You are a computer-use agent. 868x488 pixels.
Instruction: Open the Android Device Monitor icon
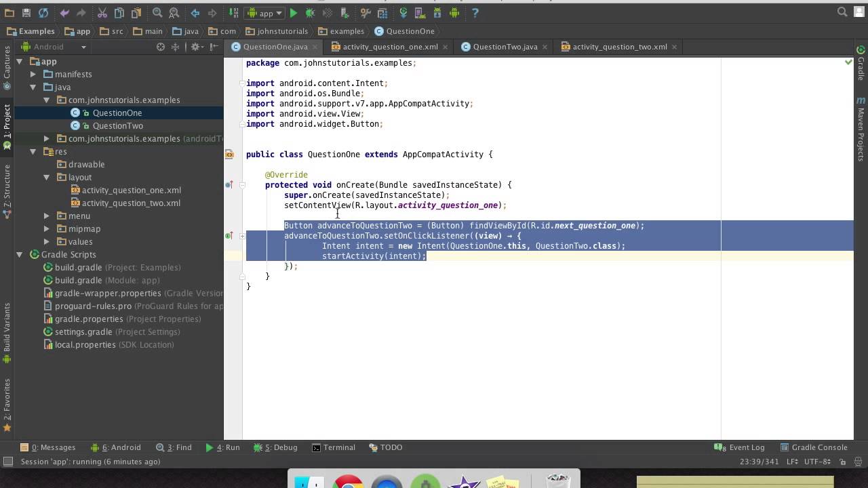click(454, 13)
